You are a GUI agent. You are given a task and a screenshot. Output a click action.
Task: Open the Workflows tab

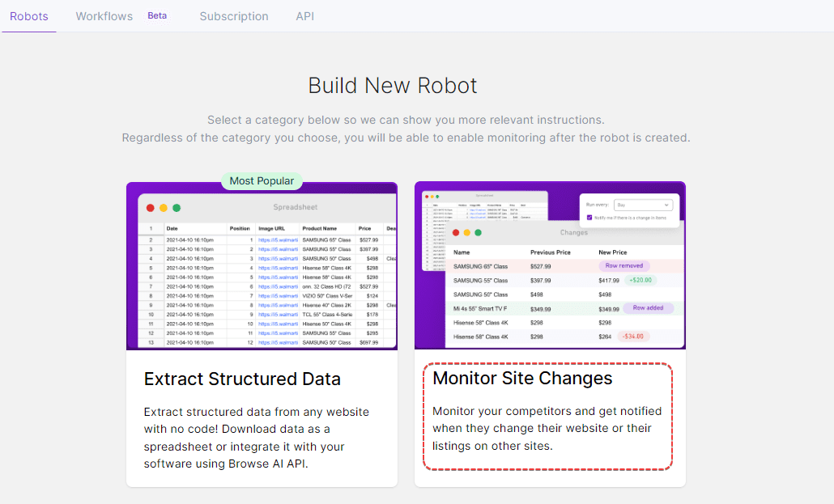click(104, 16)
